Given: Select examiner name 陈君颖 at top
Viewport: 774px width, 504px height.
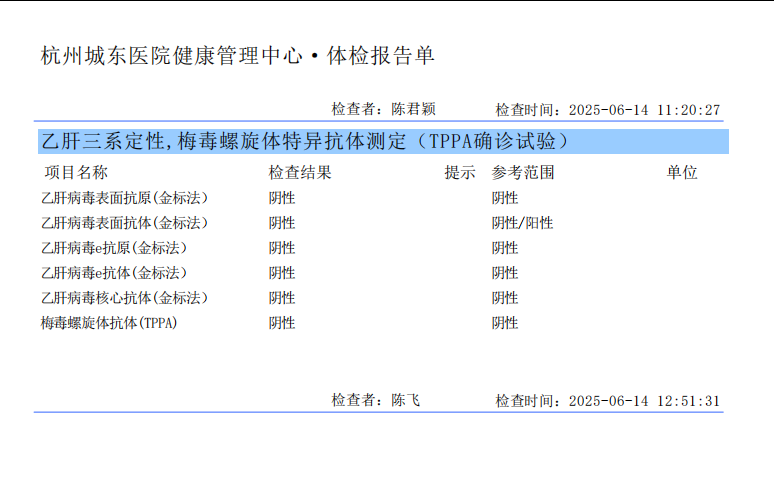Looking at the screenshot, I should (x=413, y=109).
